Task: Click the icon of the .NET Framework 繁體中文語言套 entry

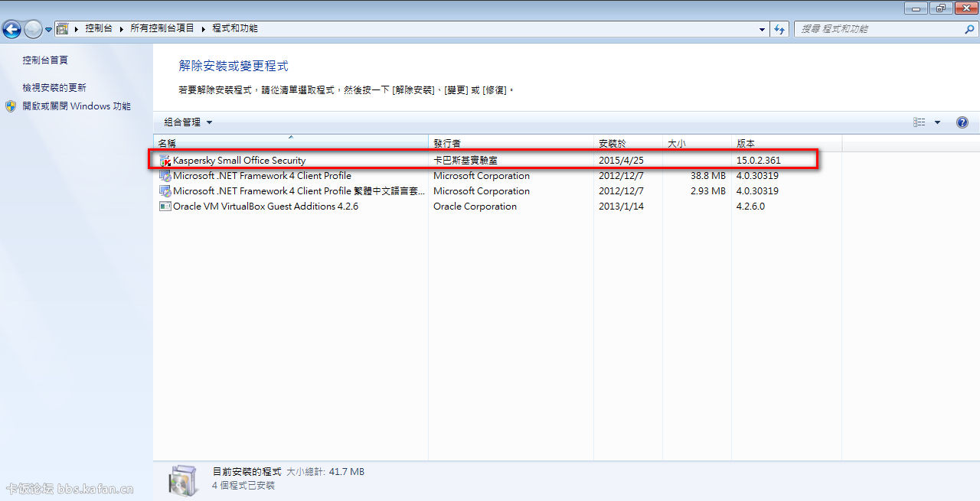Action: (165, 191)
